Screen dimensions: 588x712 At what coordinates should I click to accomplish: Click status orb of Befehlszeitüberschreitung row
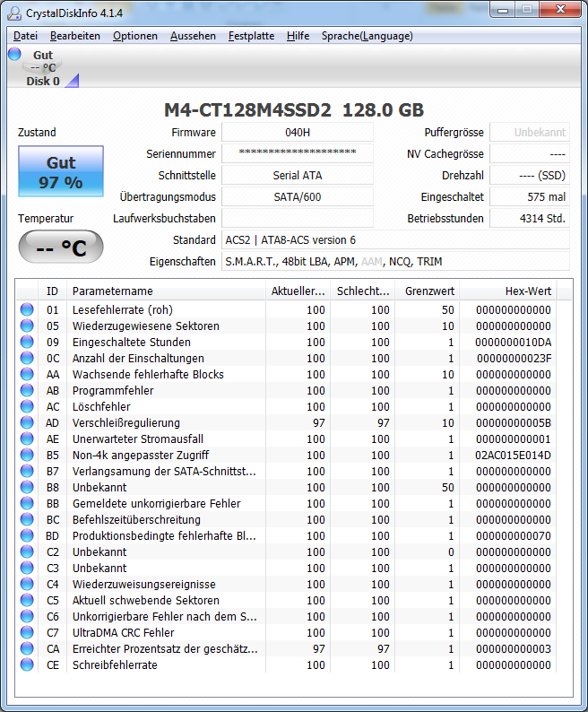(27, 519)
